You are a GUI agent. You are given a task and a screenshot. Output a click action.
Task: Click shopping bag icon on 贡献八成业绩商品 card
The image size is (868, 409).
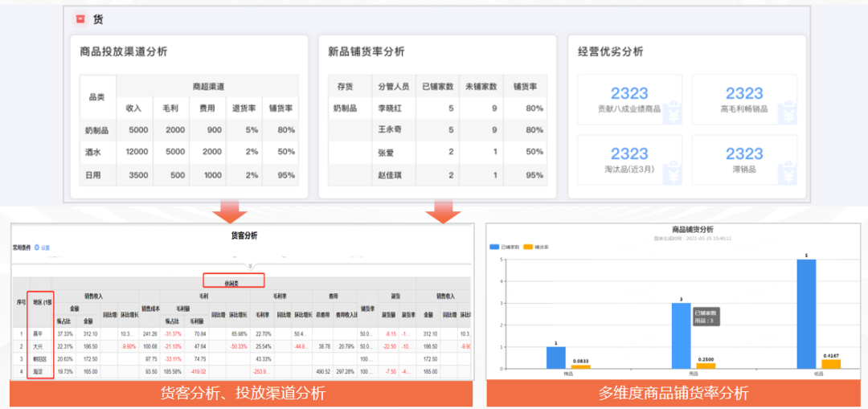tap(673, 115)
